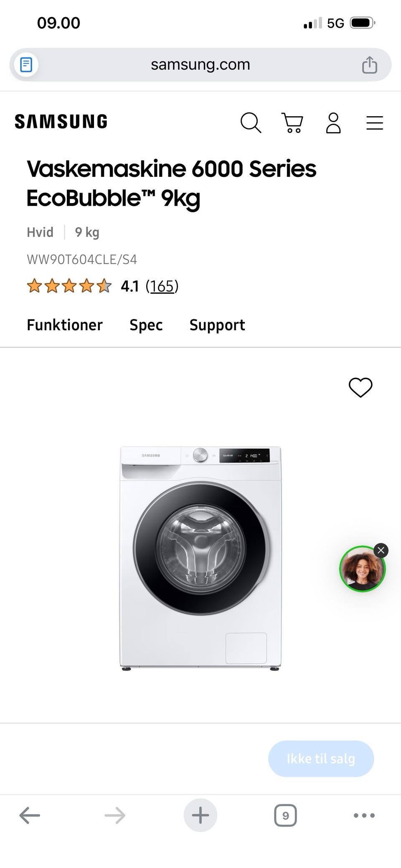The width and height of the screenshot is (401, 868).
Task: Open a new browser tab
Action: 200,815
